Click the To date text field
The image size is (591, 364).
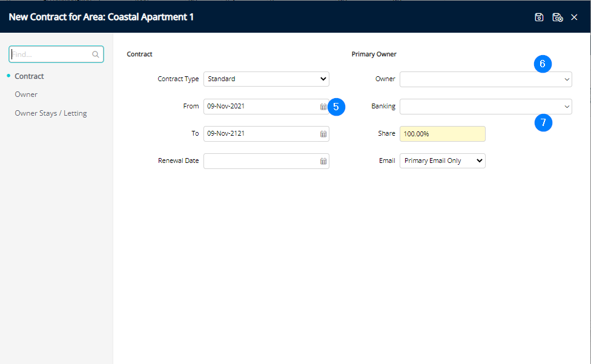click(260, 134)
